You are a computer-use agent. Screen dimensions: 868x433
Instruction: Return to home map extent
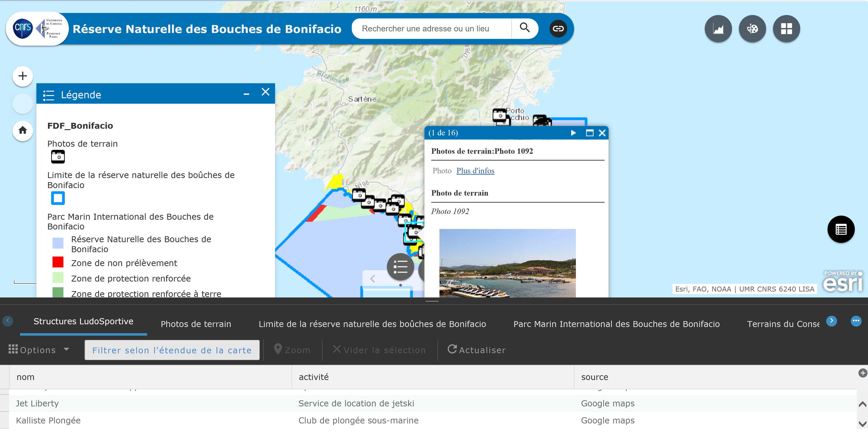(23, 130)
